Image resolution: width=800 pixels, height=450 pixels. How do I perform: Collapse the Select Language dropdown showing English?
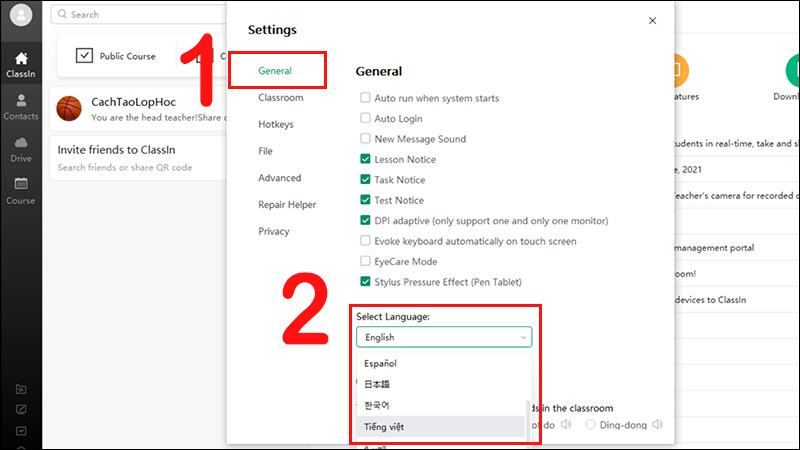[x=444, y=337]
